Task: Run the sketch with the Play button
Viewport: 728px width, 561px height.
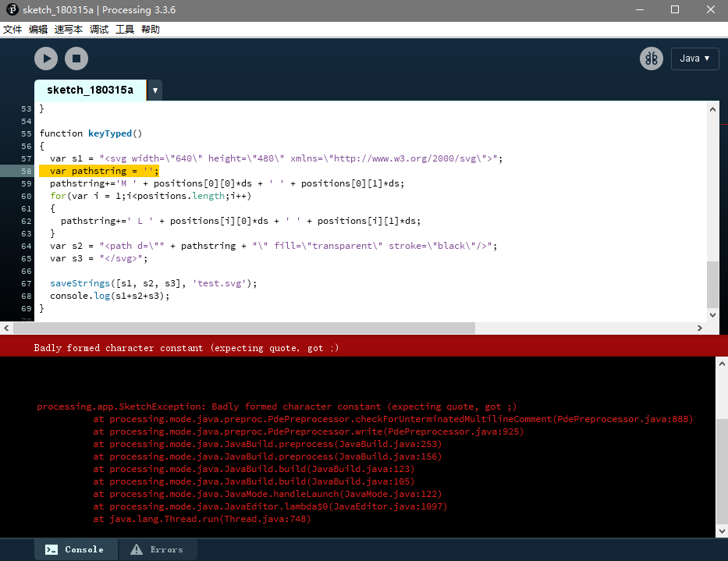Action: pyautogui.click(x=46, y=59)
